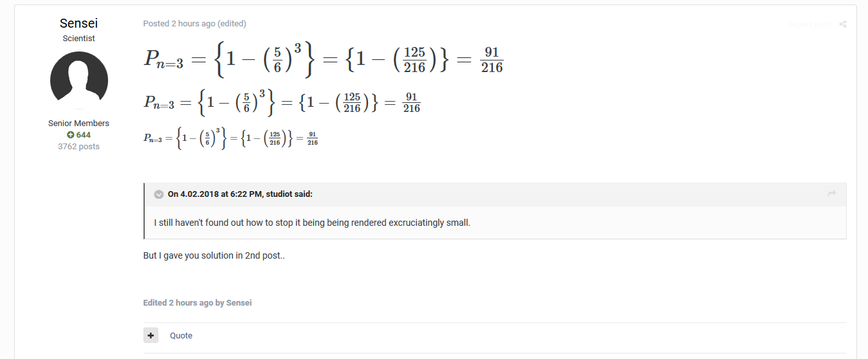
Task: Click the medium-sized probability formula
Action: pos(282,102)
